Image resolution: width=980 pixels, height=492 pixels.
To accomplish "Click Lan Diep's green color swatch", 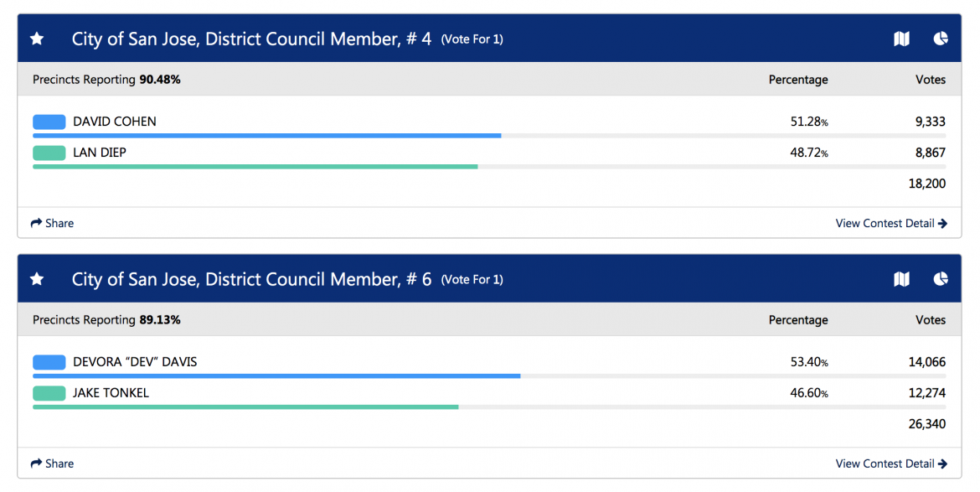I will [49, 153].
